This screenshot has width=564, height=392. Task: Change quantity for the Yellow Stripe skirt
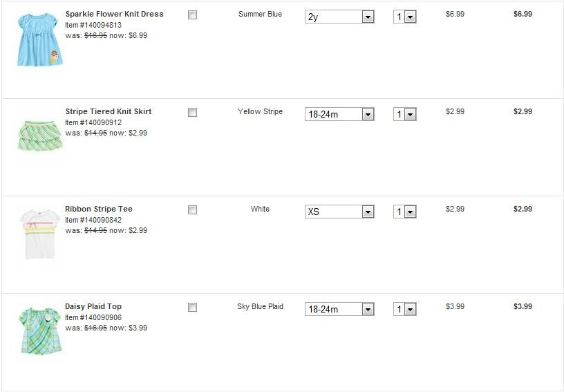pyautogui.click(x=405, y=114)
